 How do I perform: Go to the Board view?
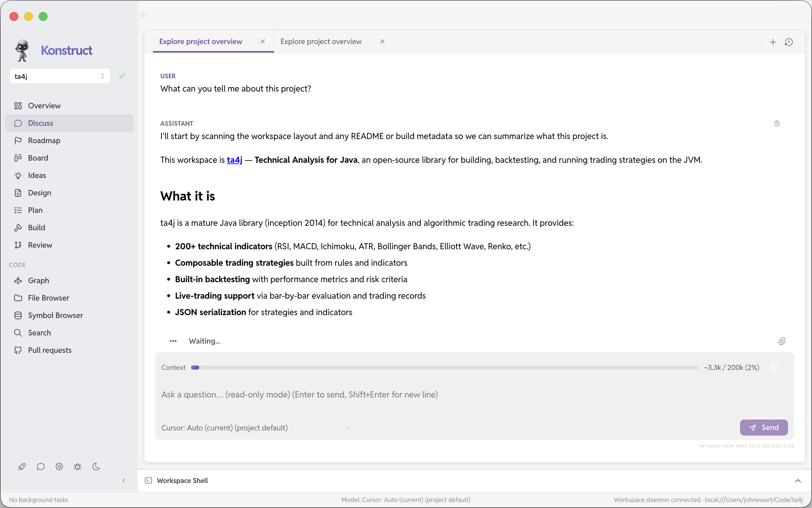coord(69,158)
